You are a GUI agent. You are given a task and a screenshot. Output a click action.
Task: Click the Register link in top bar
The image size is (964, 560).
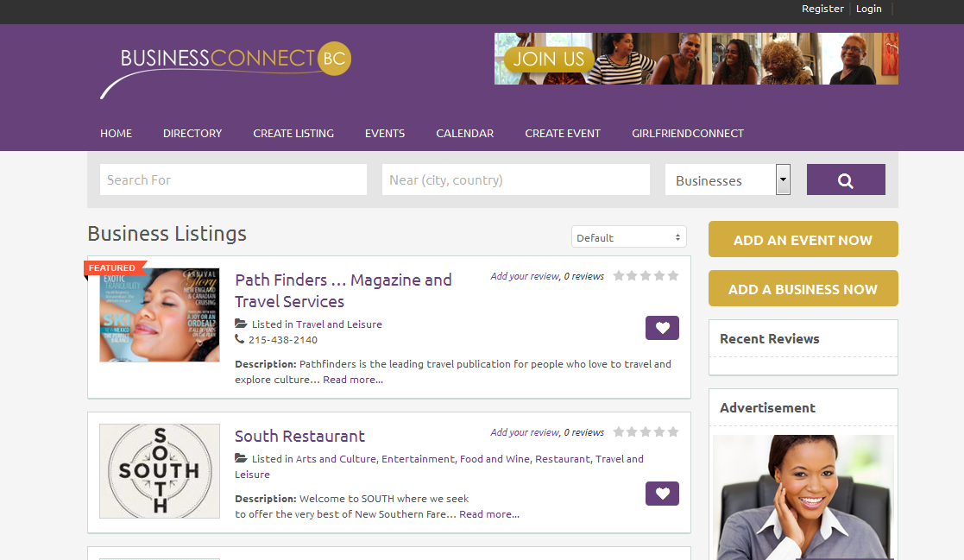tap(822, 9)
